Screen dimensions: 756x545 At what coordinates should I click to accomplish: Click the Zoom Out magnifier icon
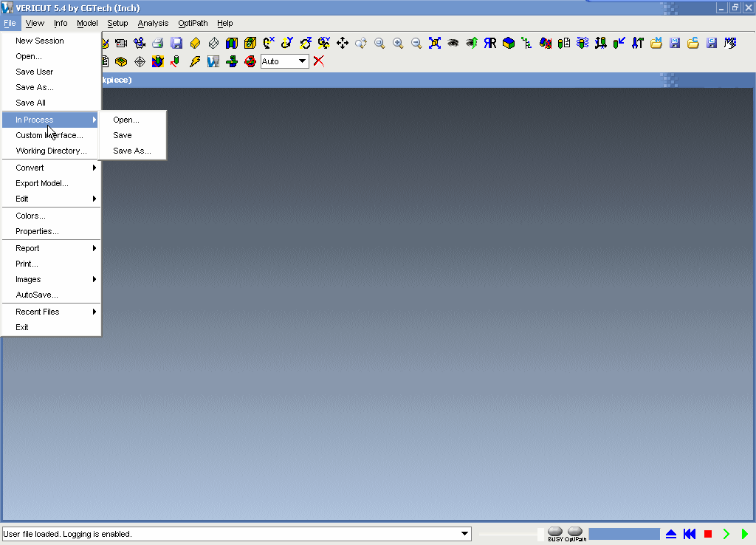416,44
